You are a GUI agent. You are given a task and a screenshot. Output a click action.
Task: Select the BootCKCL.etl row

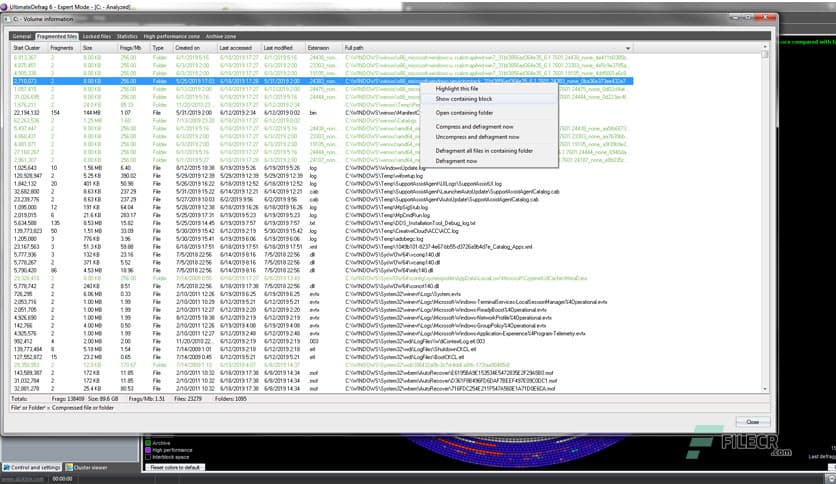tap(323, 357)
